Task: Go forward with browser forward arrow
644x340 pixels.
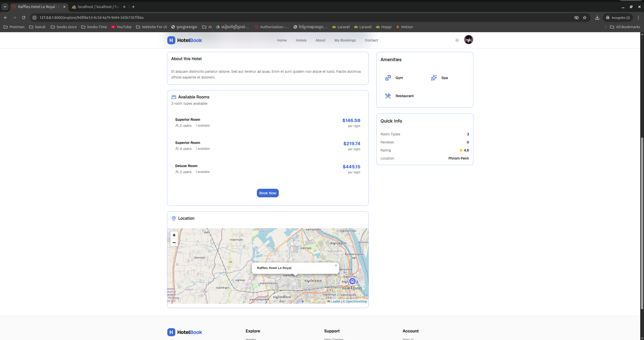Action: tap(15, 18)
